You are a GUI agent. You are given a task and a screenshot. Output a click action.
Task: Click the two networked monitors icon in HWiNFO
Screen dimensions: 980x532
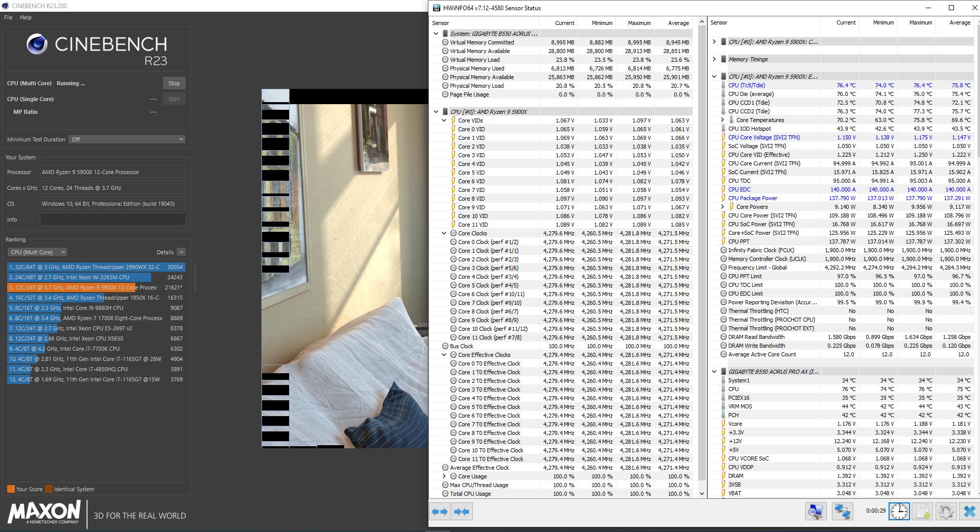tap(842, 512)
